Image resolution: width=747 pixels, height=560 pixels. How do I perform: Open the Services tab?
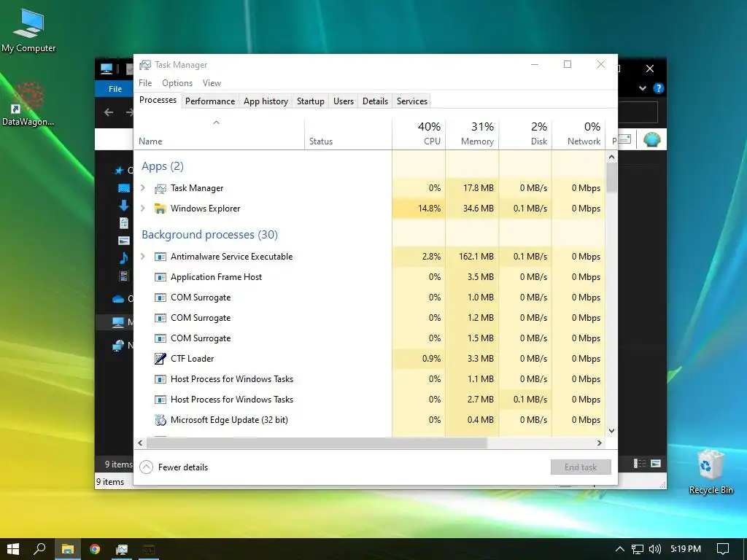(x=412, y=101)
